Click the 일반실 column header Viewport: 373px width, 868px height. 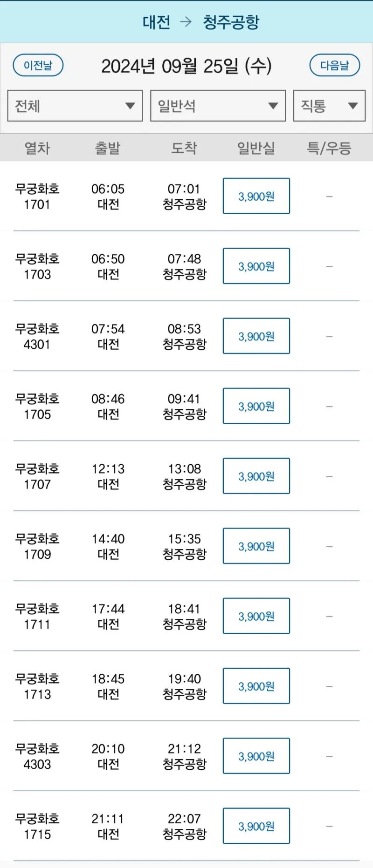point(256,148)
